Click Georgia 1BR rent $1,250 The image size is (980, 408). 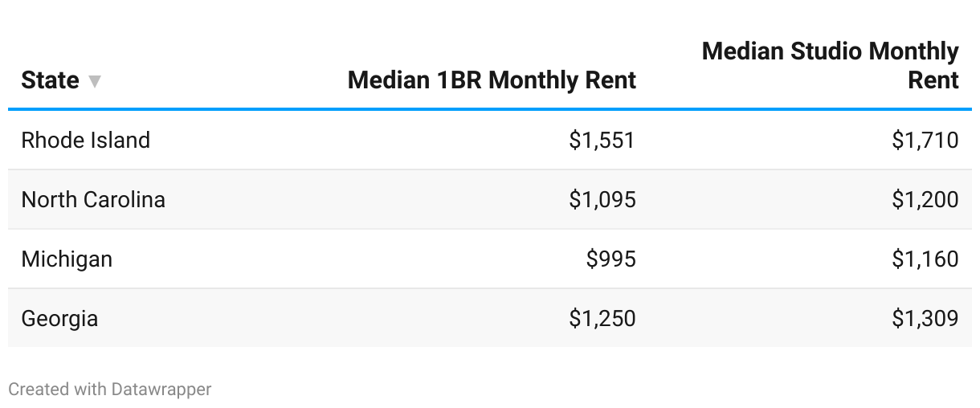[602, 318]
